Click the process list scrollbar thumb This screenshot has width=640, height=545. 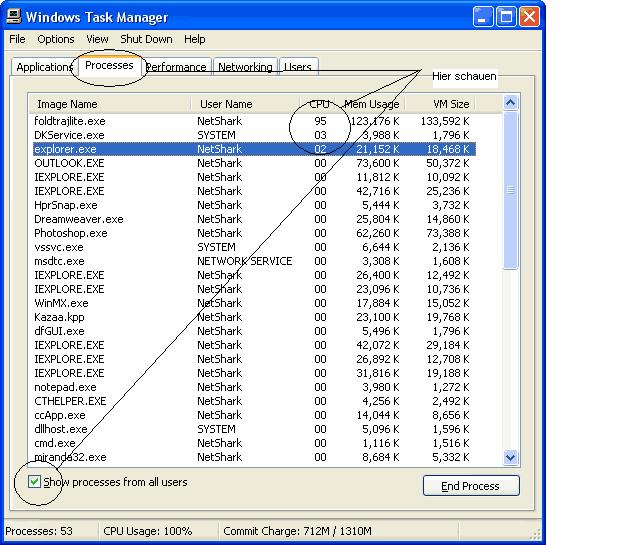coord(511,190)
